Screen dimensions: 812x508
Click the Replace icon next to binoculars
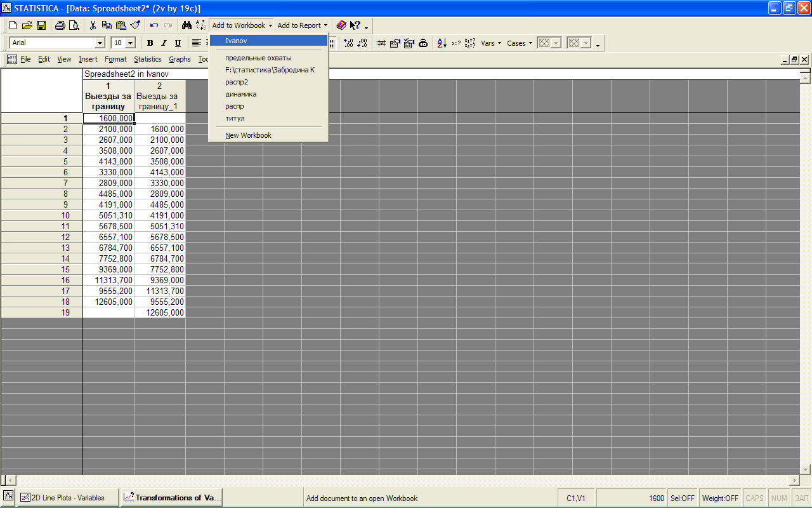click(201, 25)
